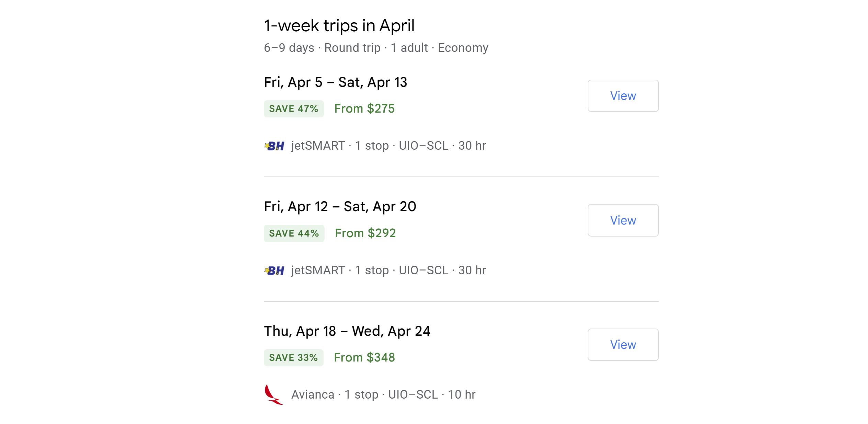Click the Avianca 1 stop UIO–SCL details

coord(383,395)
